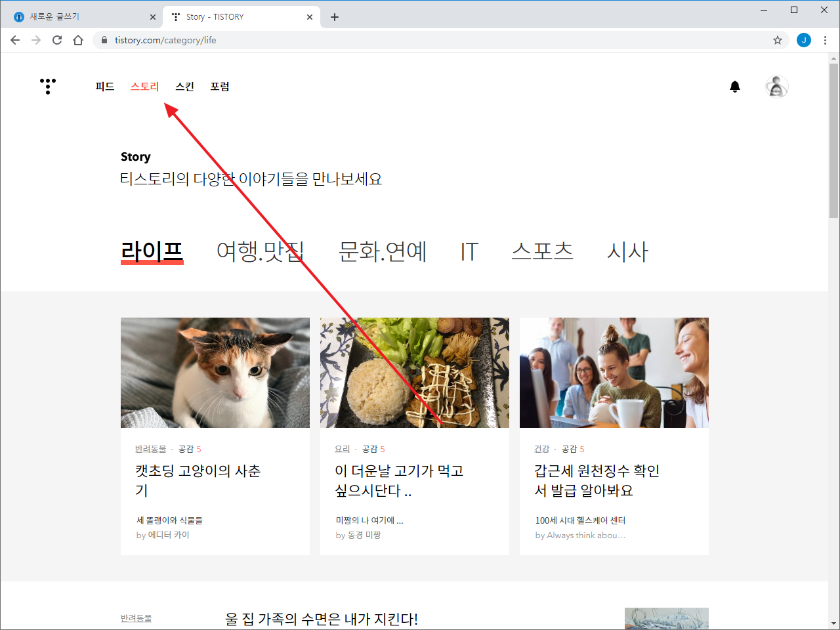Viewport: 840px width, 630px height.
Task: Select the 라이프 category tab
Action: pos(152,252)
